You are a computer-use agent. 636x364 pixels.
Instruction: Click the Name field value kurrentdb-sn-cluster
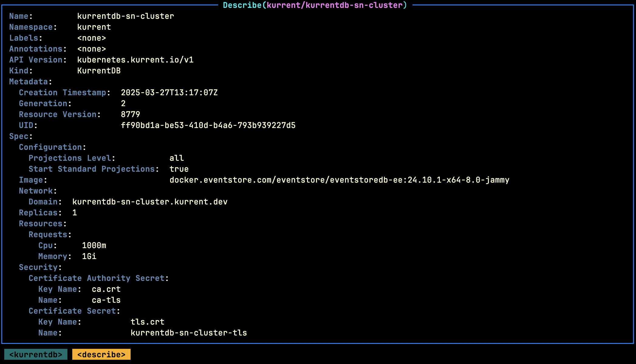coord(125,16)
